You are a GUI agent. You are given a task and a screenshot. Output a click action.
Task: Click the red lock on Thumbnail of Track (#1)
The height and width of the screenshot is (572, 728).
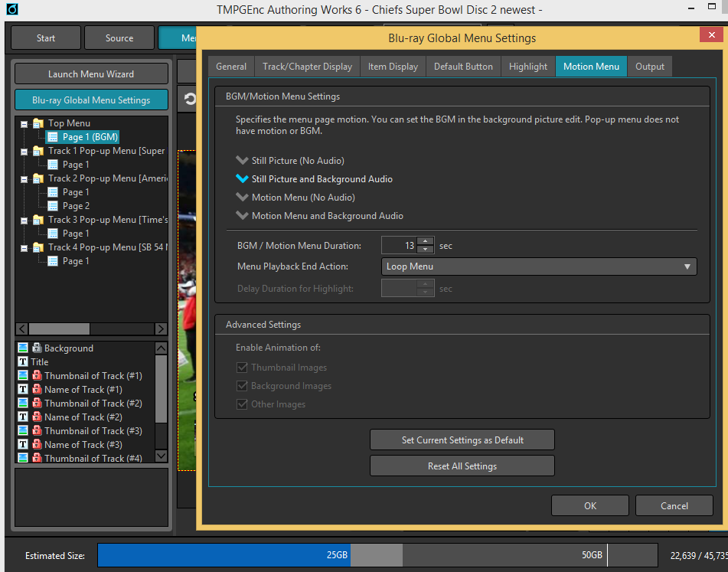tap(37, 375)
